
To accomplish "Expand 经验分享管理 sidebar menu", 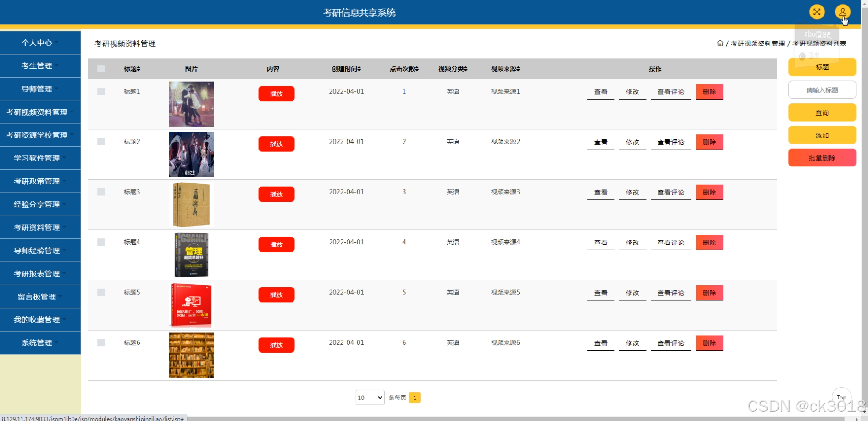I will coord(40,204).
